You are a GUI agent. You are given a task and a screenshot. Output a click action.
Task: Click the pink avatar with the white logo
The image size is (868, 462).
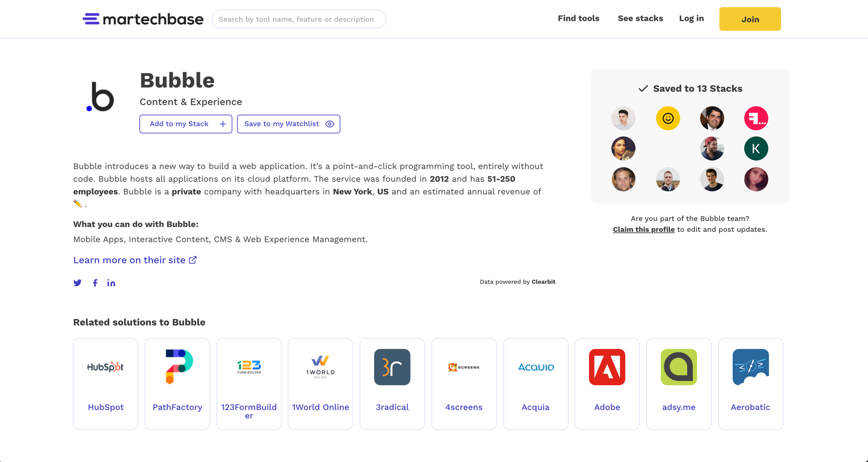(x=756, y=118)
